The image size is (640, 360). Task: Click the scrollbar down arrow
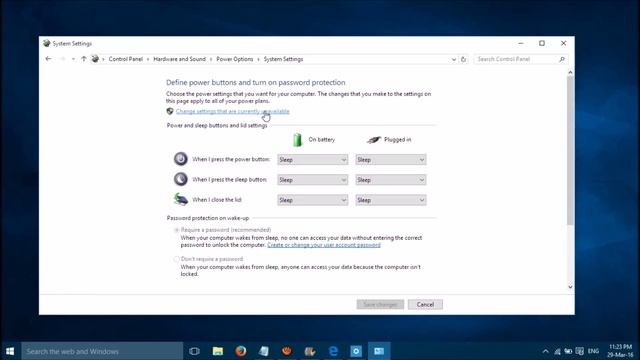pyautogui.click(x=570, y=287)
